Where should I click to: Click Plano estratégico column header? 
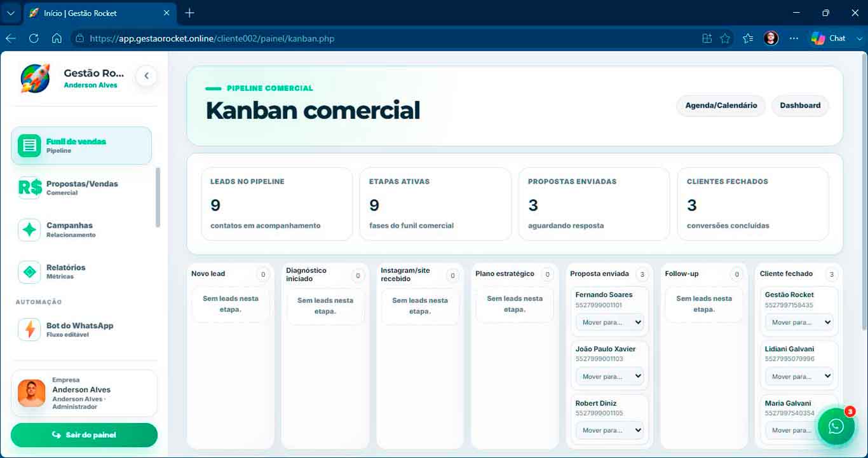[x=505, y=274]
